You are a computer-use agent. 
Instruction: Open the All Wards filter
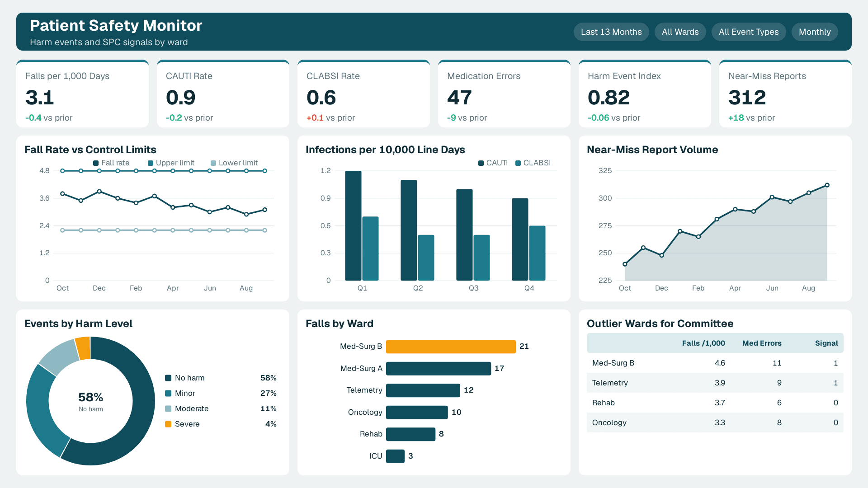[x=680, y=32]
